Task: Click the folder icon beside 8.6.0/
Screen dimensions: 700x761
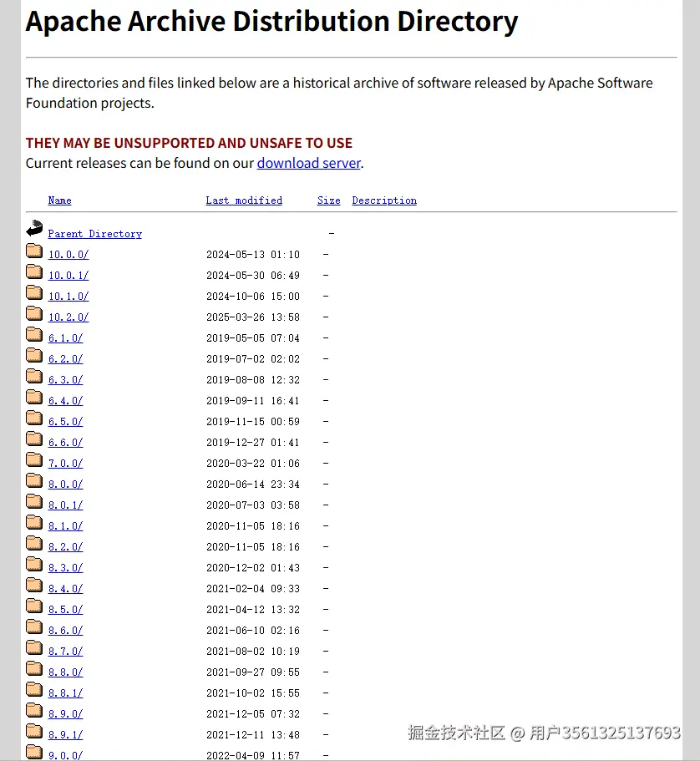Action: 34,627
